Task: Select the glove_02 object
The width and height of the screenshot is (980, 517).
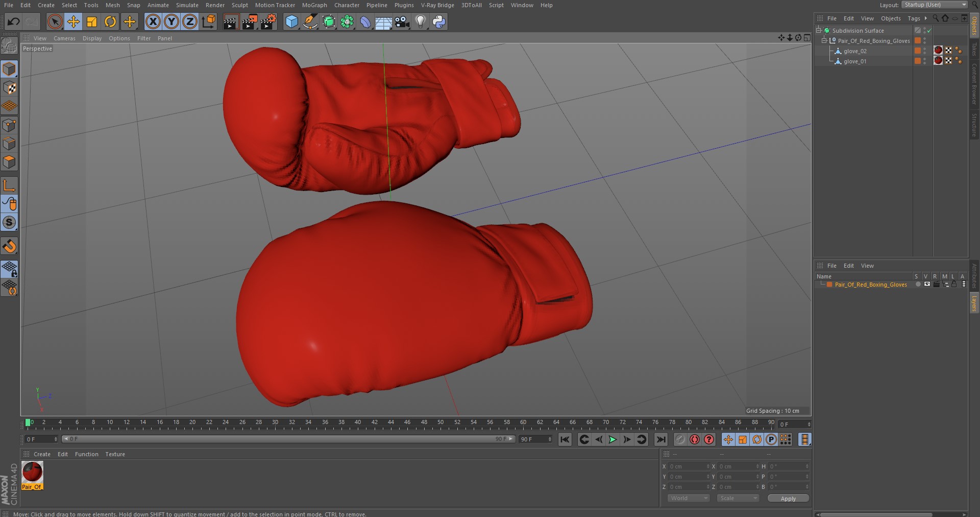Action: pos(855,51)
